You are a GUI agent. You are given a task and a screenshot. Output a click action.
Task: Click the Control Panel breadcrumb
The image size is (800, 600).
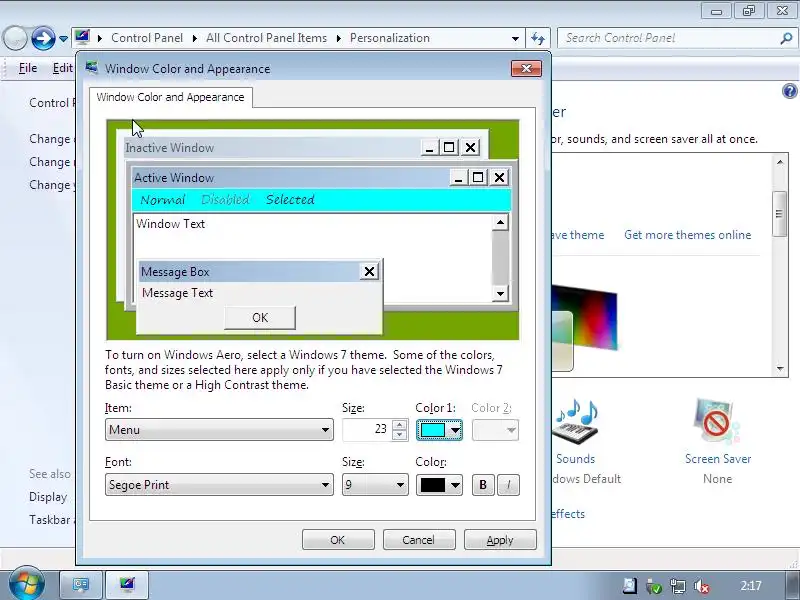coord(147,38)
